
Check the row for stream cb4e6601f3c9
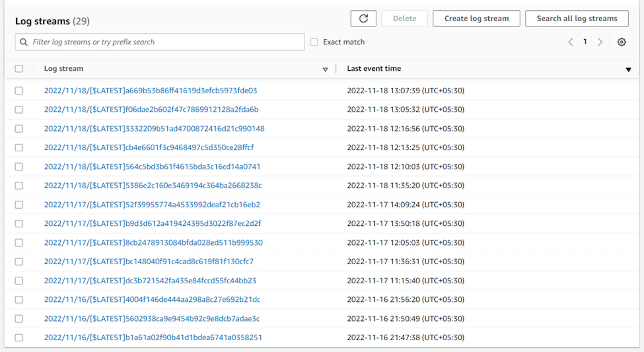coord(19,147)
